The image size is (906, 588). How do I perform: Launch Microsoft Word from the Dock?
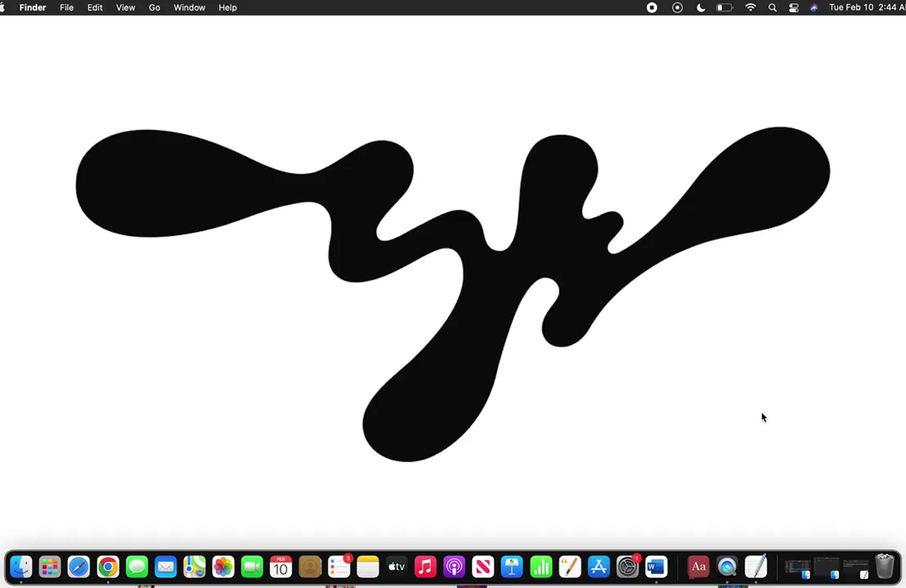[x=656, y=567]
